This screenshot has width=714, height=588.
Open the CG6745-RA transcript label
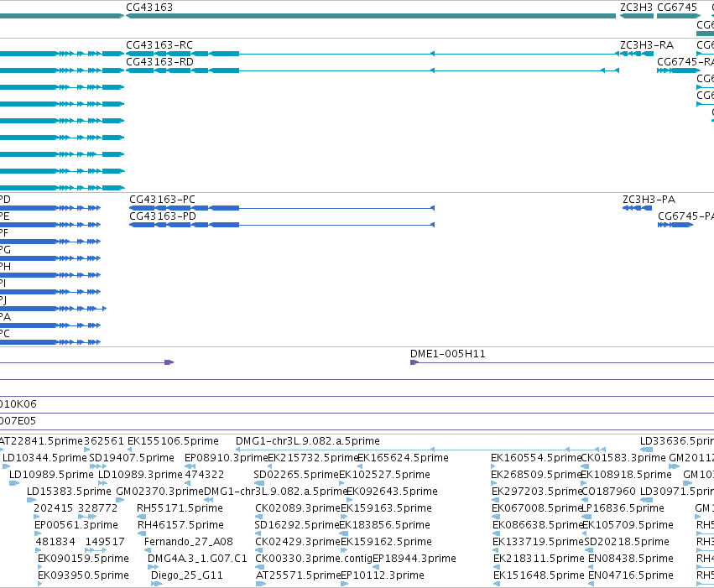point(685,62)
